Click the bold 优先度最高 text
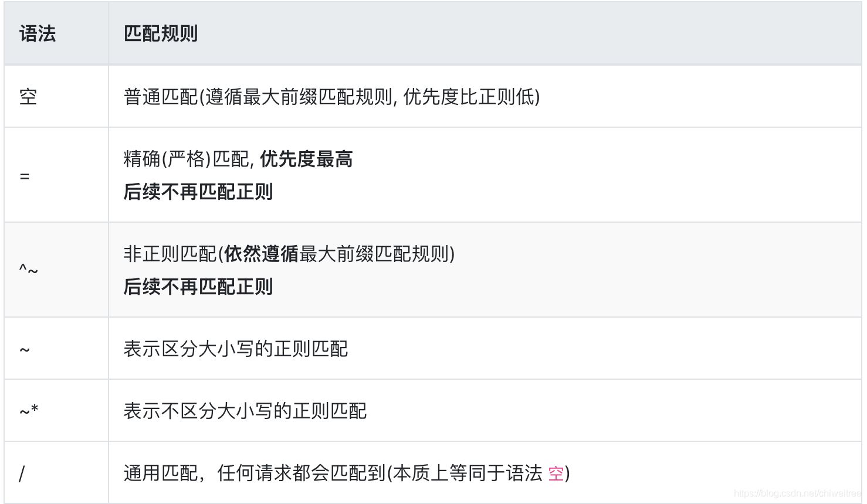This screenshot has height=504, width=867. coord(306,159)
